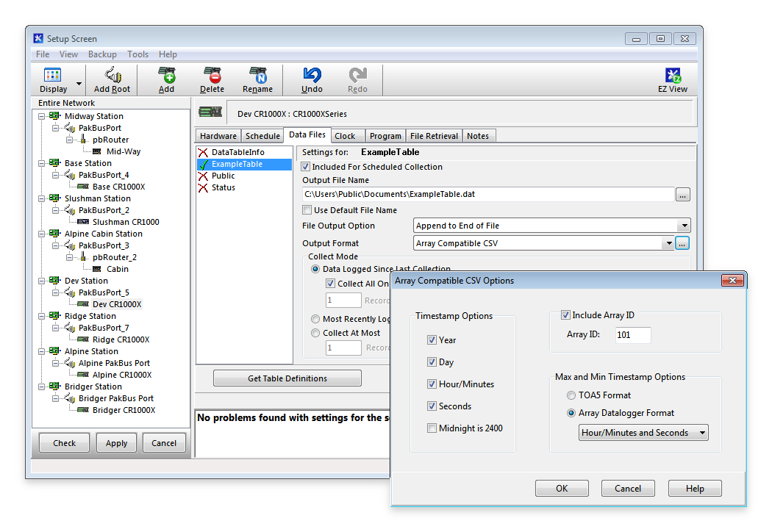Select Slushman CR1000 in the network tree
This screenshot has height=532, width=772.
[125, 222]
